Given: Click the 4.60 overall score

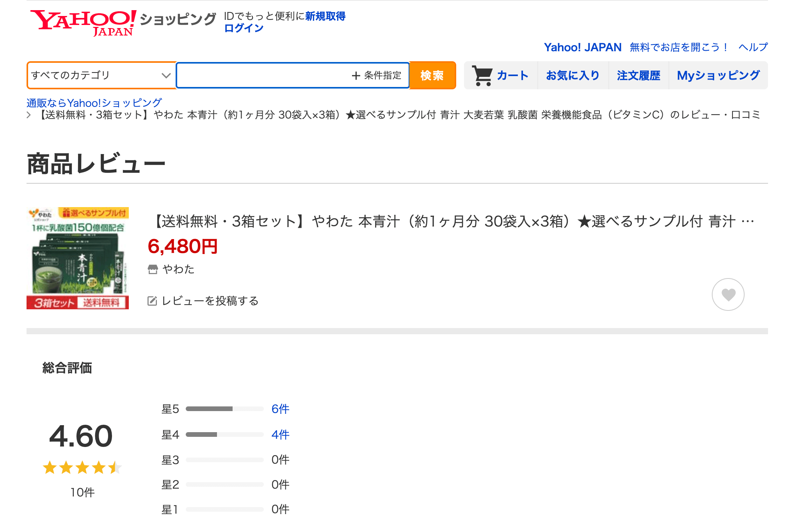Looking at the screenshot, I should pyautogui.click(x=81, y=436).
